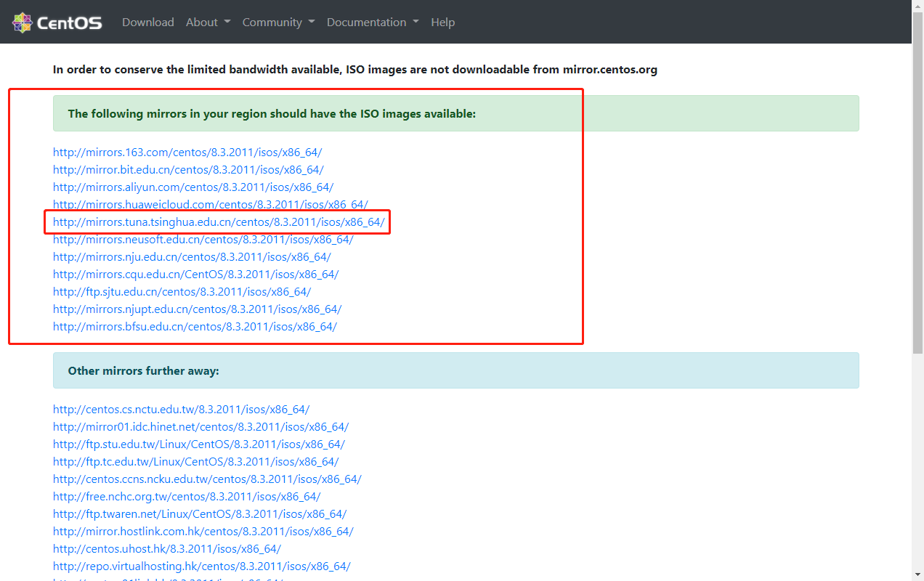
Task: Open the Download page from the navbar
Action: [x=148, y=23]
